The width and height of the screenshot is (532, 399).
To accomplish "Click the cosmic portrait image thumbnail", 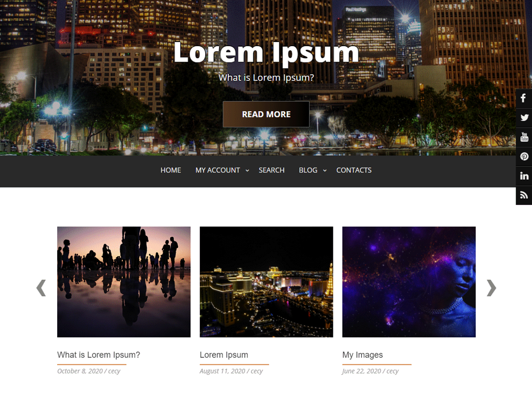I will [x=409, y=282].
